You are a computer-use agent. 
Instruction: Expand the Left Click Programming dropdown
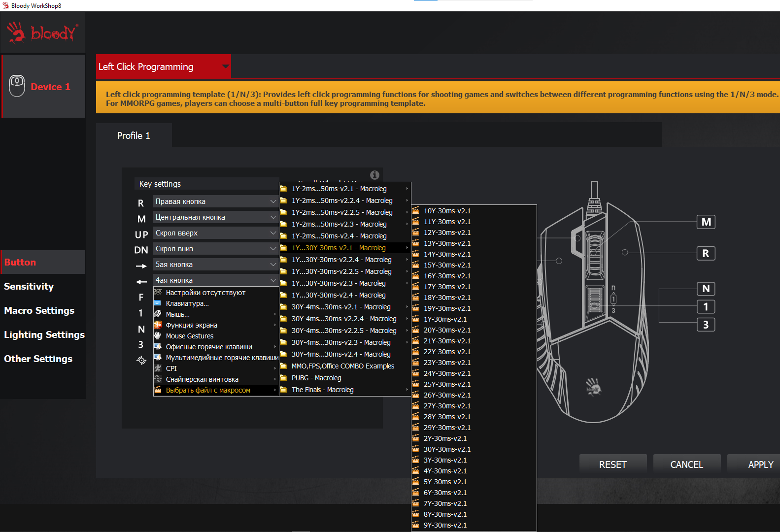226,66
